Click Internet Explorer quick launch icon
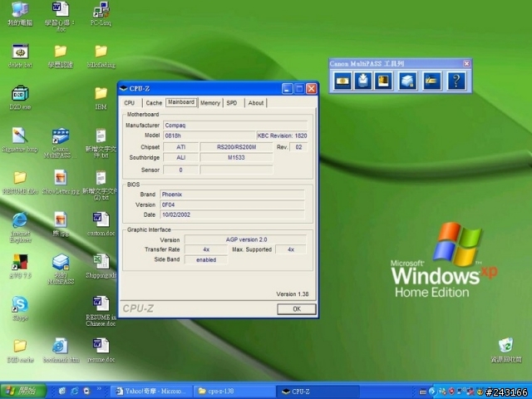This screenshot has height=399, width=532. coord(74,392)
